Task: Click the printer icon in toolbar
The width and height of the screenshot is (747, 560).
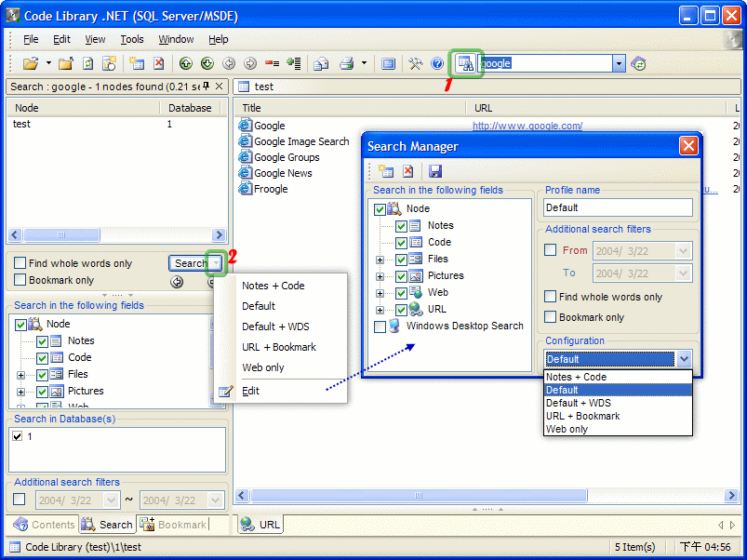Action: pos(347,63)
